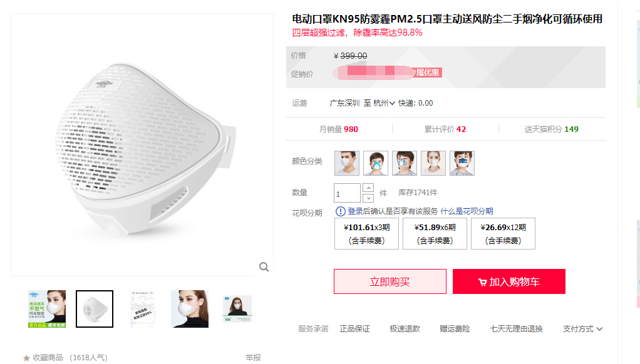Show the first green promo banner thumbnail
The width and height of the screenshot is (640, 364).
(47, 309)
